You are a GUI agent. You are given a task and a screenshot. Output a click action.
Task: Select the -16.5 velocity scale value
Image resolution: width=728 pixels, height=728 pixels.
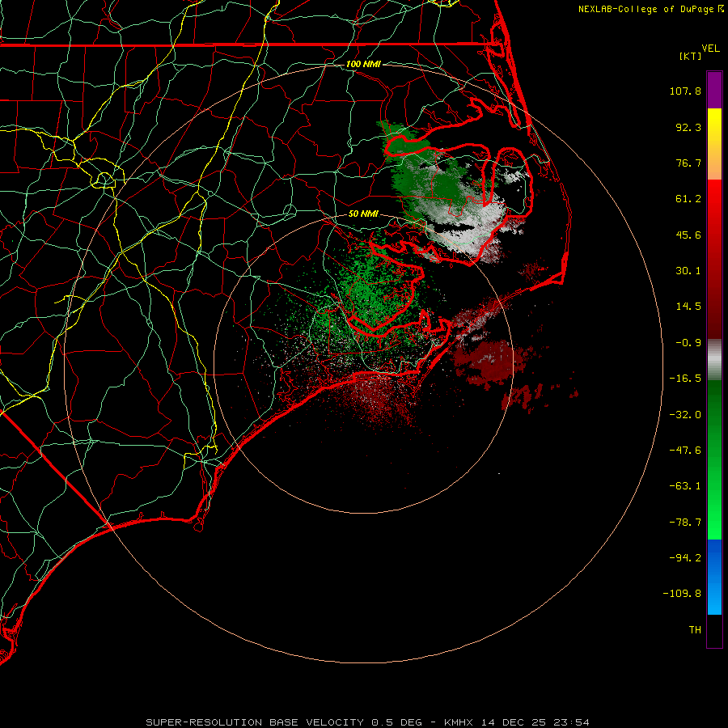pos(685,379)
